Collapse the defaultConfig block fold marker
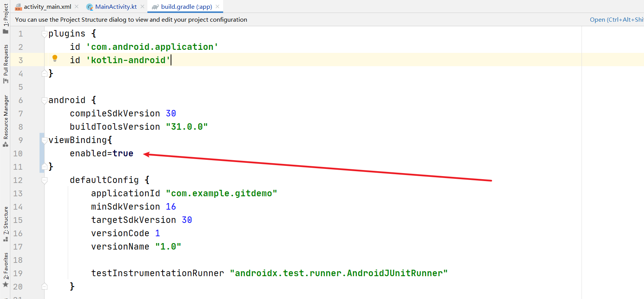 (x=45, y=180)
